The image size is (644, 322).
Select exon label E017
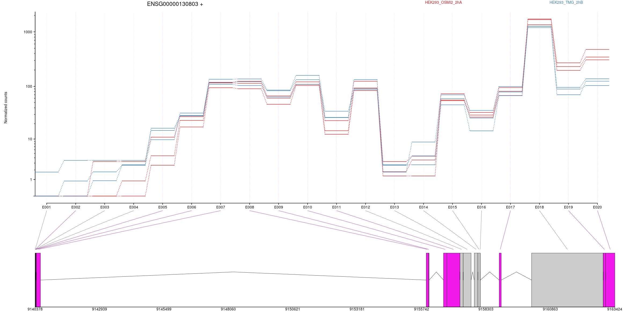510,207
